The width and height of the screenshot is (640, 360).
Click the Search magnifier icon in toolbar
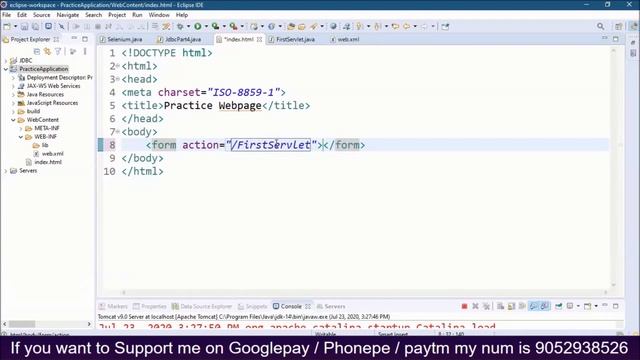pyautogui.click(x=600, y=27)
